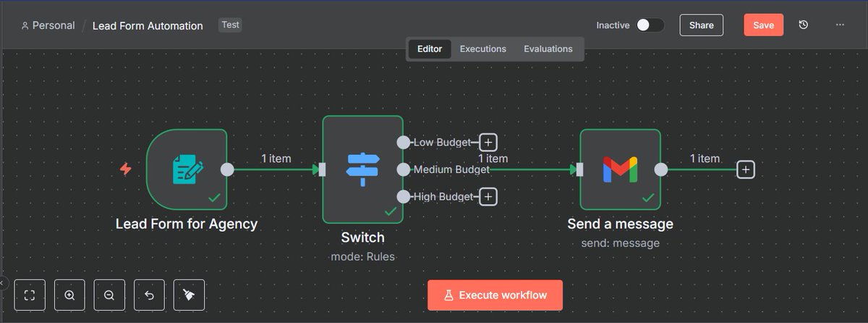Select the Low Budget output label

point(442,143)
